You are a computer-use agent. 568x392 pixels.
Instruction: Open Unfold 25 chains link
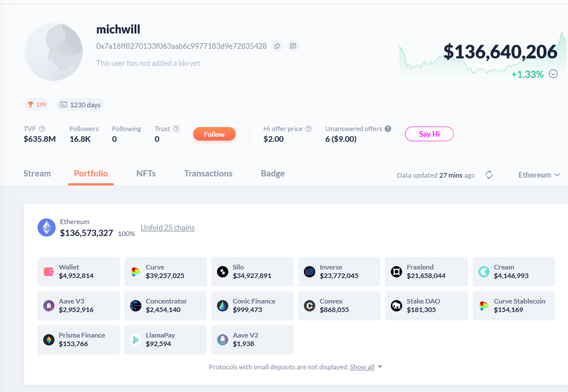pyautogui.click(x=167, y=227)
